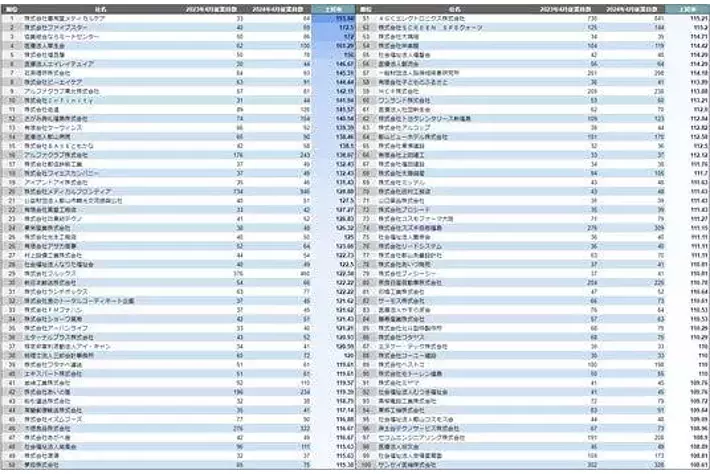The width and height of the screenshot is (710, 474).
Task: Click the rank 100 row number cell
Action: (367, 465)
